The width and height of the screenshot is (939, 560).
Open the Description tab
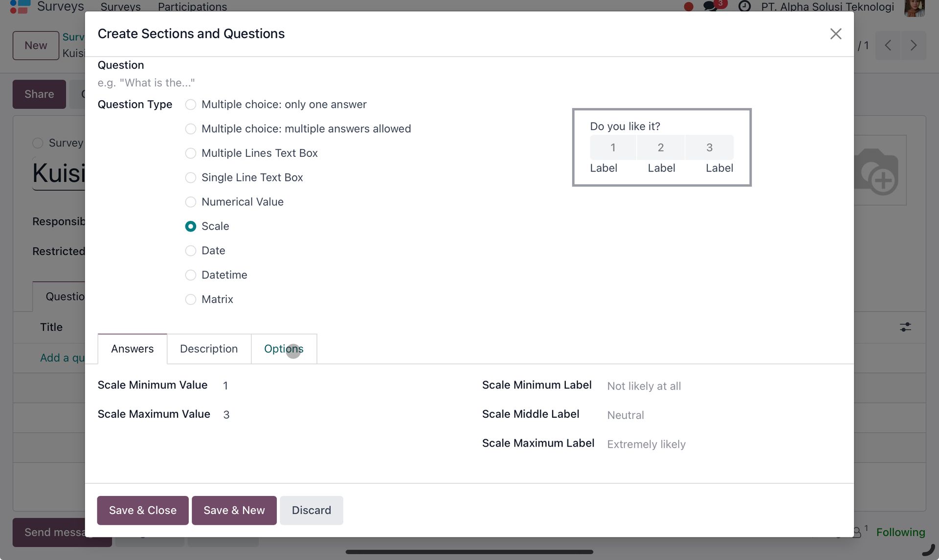(209, 349)
